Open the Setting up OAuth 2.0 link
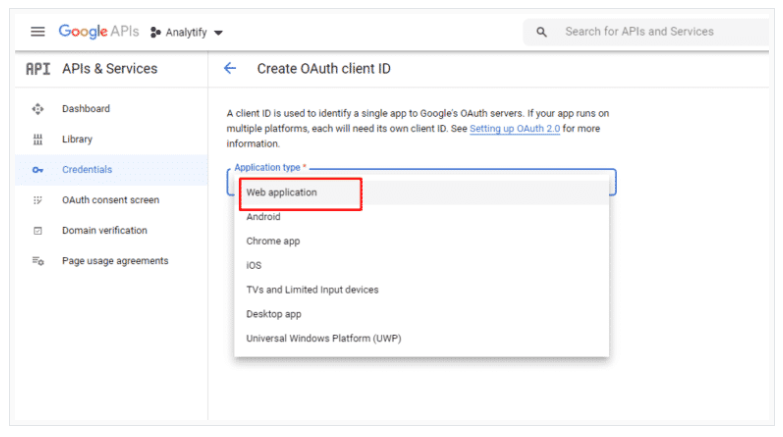This screenshot has height=437, width=783. tap(515, 129)
